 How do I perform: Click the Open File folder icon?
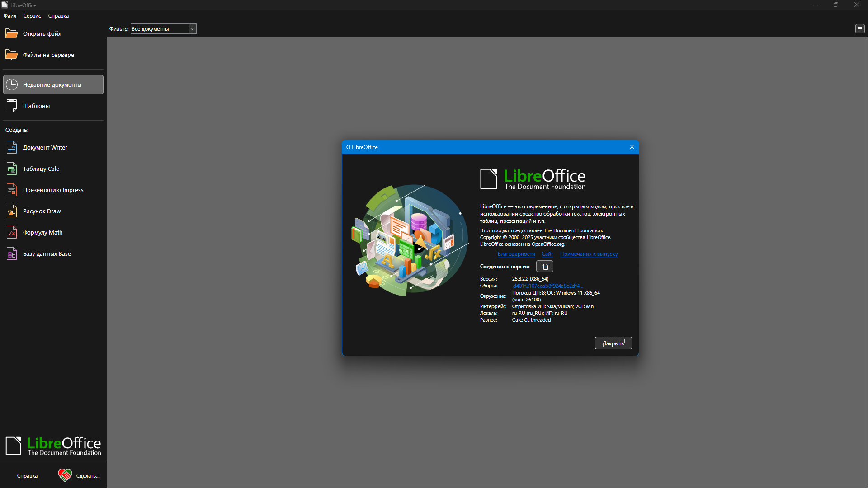tap(11, 34)
